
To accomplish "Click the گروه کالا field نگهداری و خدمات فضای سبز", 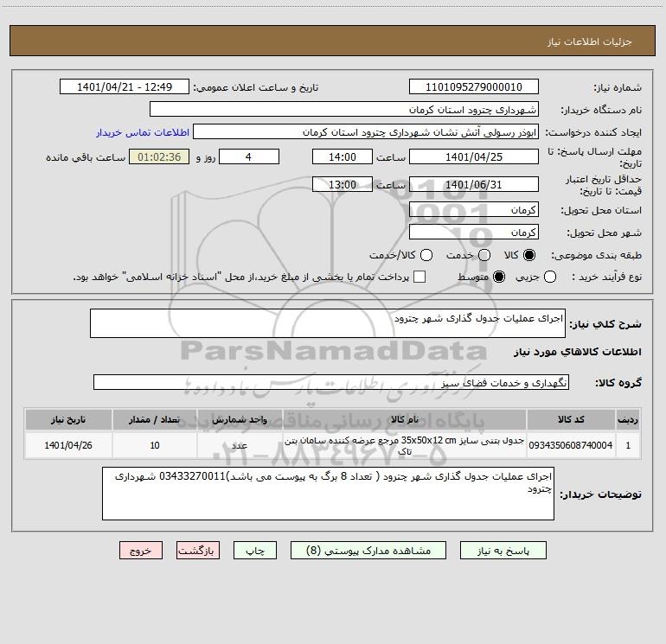I will [331, 382].
